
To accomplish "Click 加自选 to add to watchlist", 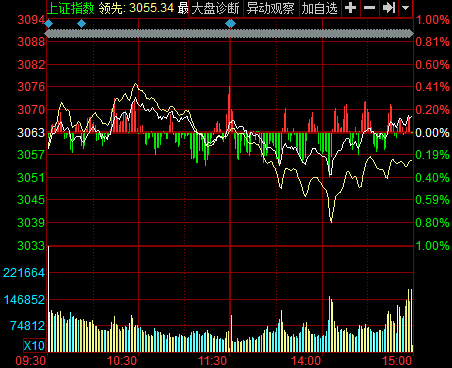I will (x=320, y=8).
